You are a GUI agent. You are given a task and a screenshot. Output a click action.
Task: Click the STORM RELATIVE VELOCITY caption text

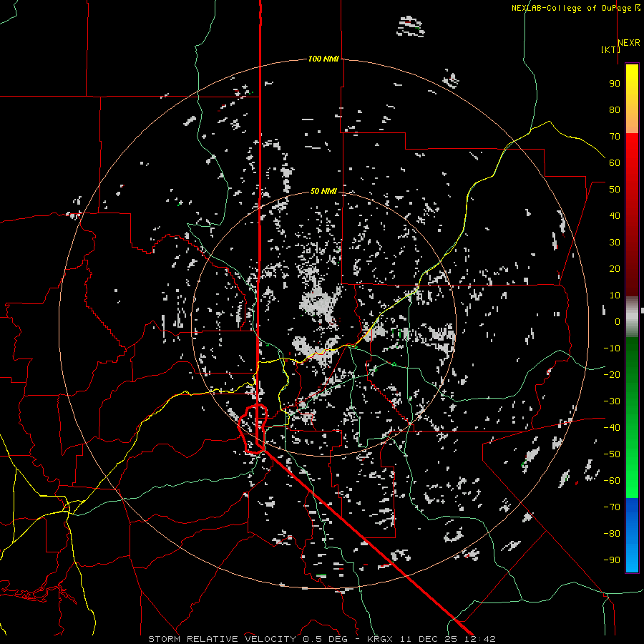point(222,639)
